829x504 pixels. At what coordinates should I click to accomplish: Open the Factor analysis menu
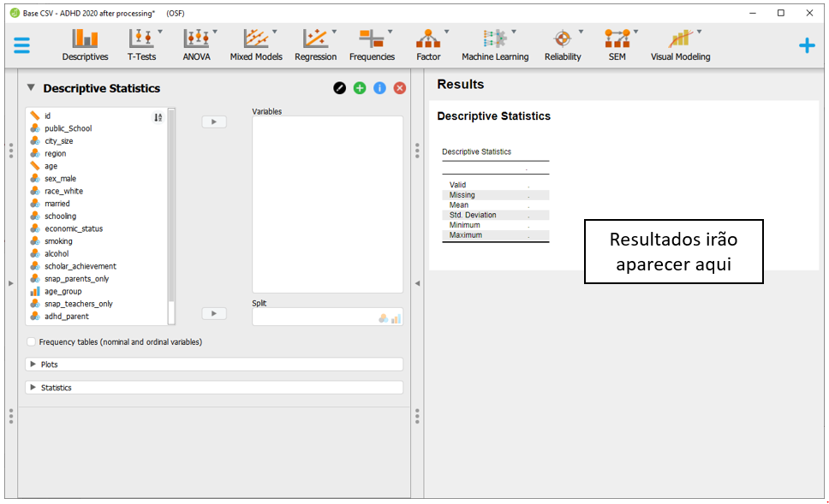(x=428, y=44)
